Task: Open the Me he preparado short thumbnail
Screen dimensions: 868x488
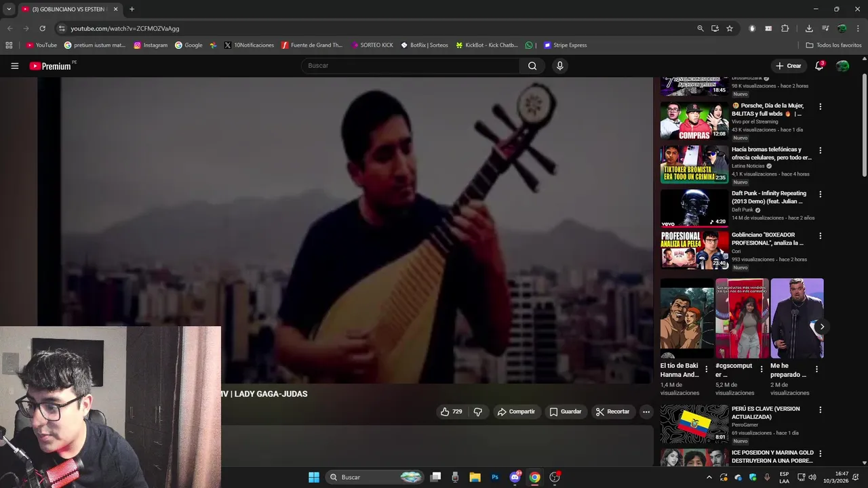Action: [x=797, y=318]
